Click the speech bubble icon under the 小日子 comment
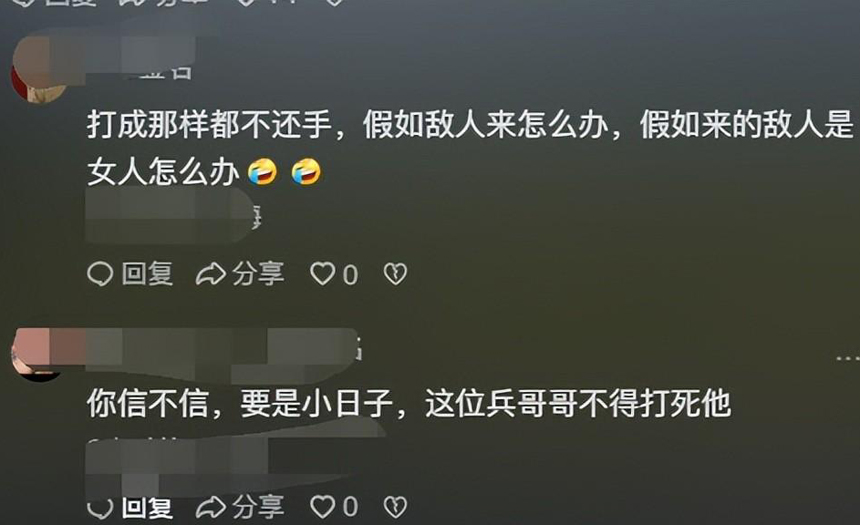 100,509
